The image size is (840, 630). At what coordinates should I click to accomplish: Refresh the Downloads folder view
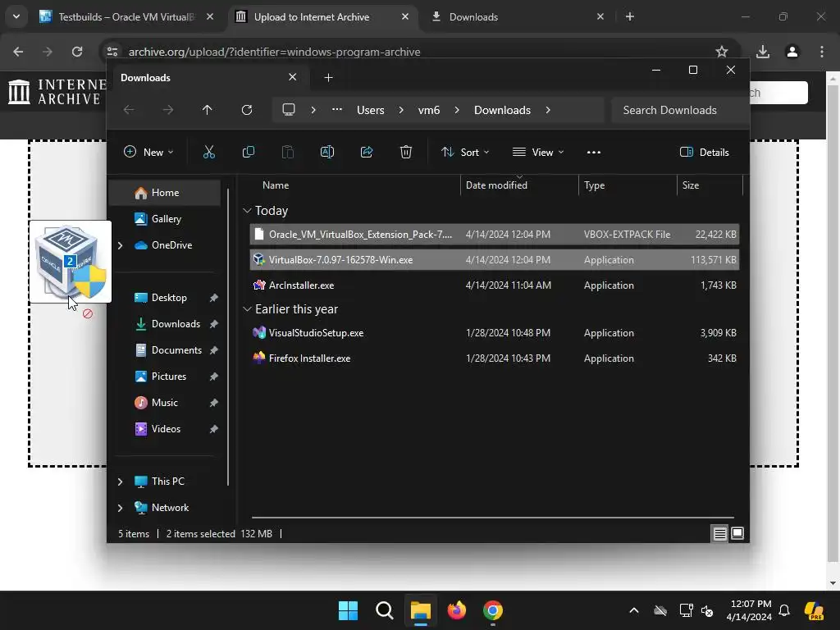coord(246,110)
